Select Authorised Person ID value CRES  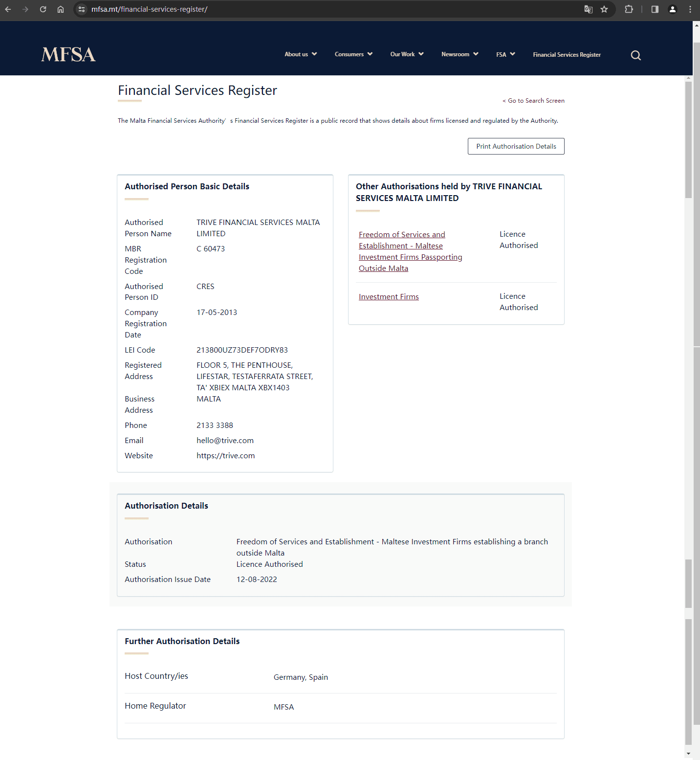tap(205, 287)
